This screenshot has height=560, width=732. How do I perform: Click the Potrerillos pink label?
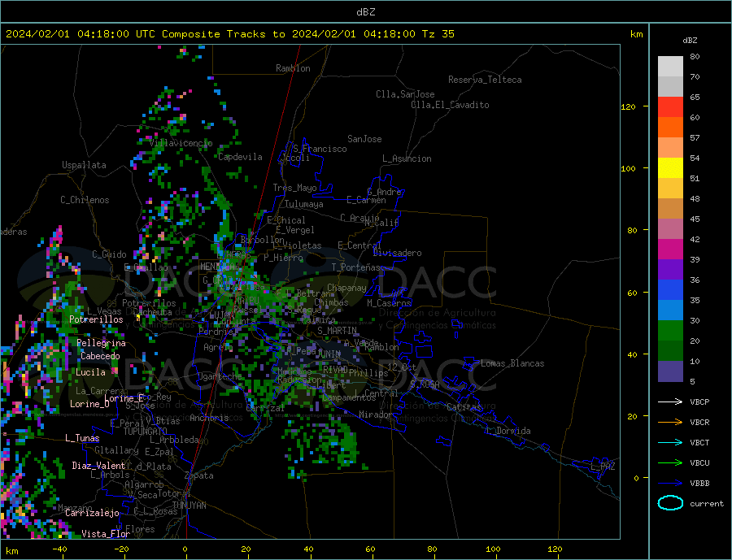(96, 319)
